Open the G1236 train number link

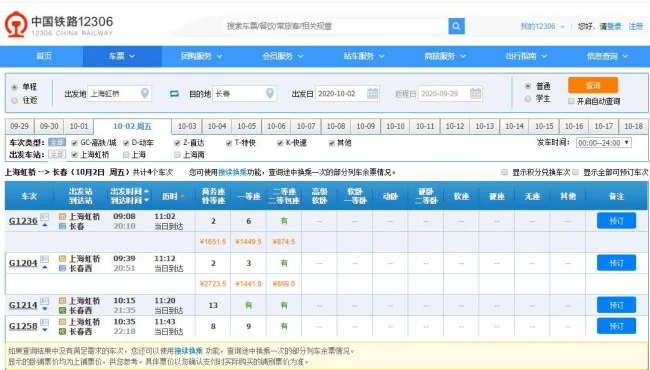(x=23, y=221)
